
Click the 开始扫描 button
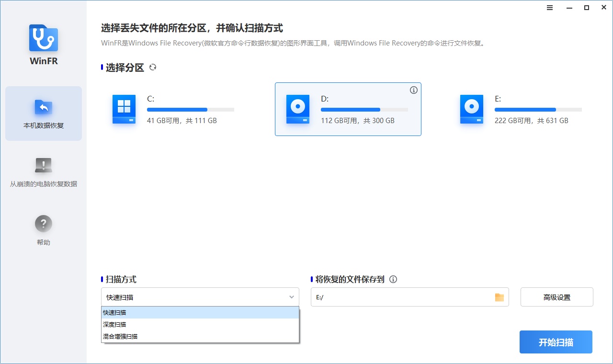click(x=556, y=342)
